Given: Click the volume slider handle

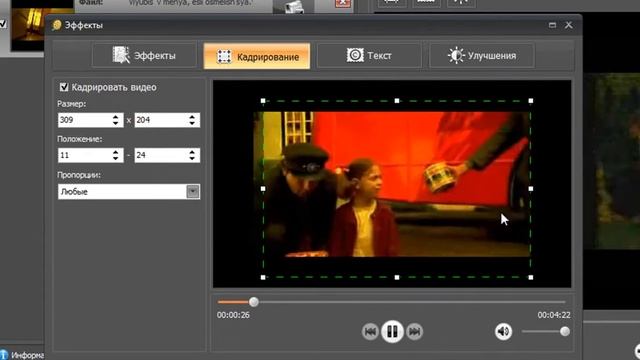Looking at the screenshot, I should (x=565, y=331).
